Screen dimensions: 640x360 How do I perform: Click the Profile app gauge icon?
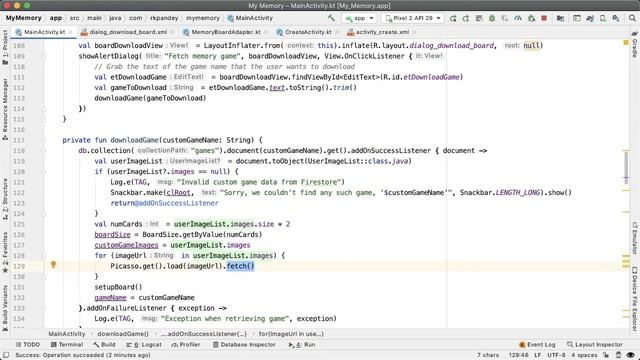click(518, 18)
